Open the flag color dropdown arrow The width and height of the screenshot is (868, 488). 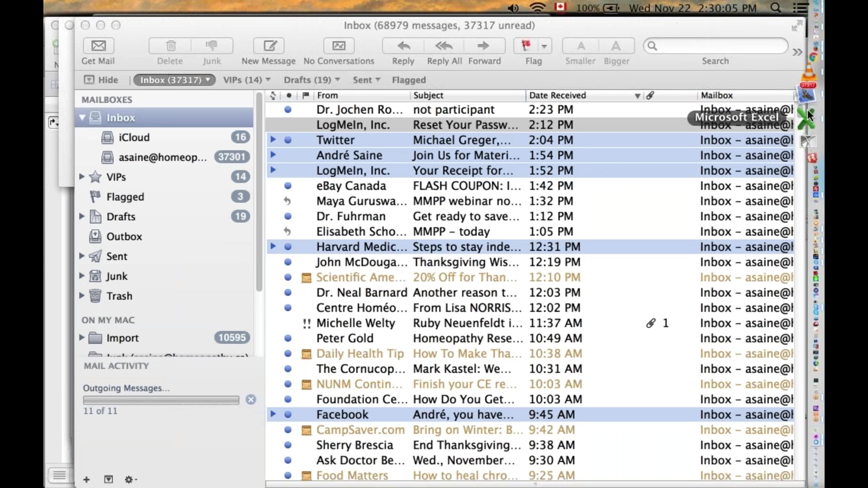[x=544, y=46]
